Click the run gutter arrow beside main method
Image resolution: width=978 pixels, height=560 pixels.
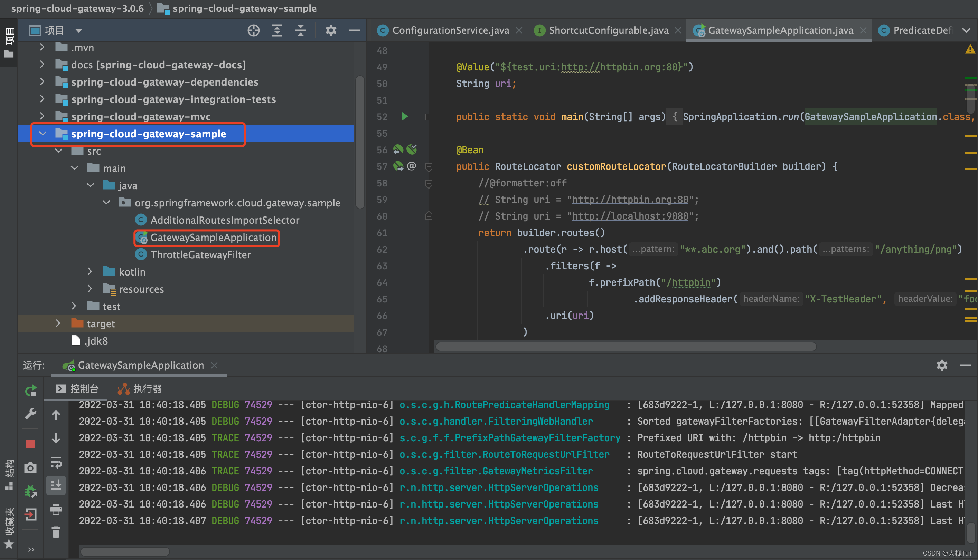[x=405, y=117]
